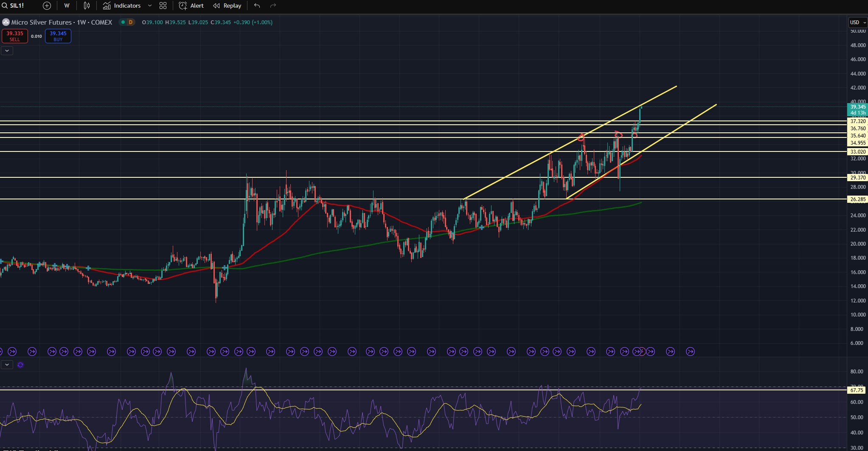Click the 44.000 price axis tick
Image resolution: width=868 pixels, height=451 pixels.
(x=858, y=73)
